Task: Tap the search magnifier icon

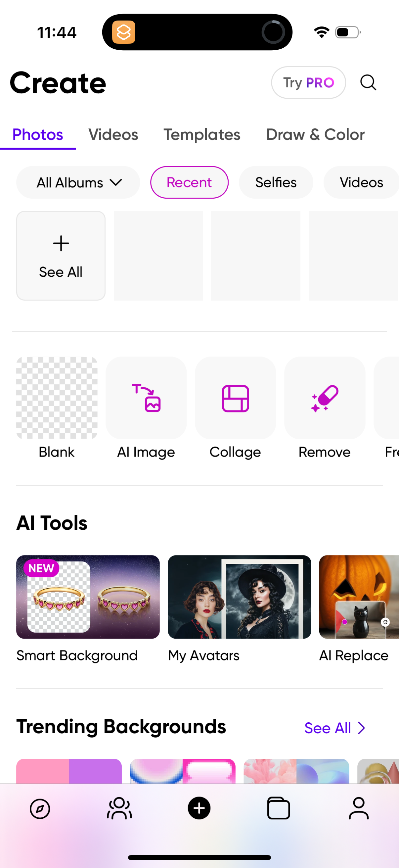Action: [368, 82]
